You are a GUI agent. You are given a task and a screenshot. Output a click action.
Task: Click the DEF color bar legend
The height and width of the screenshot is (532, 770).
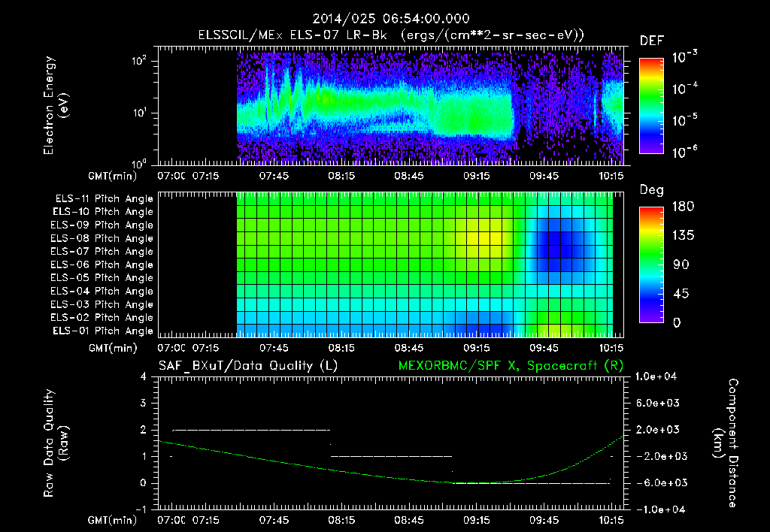[x=651, y=106]
